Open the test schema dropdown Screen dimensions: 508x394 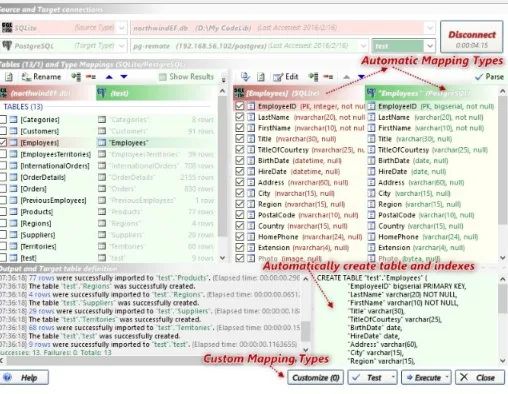tap(430, 46)
